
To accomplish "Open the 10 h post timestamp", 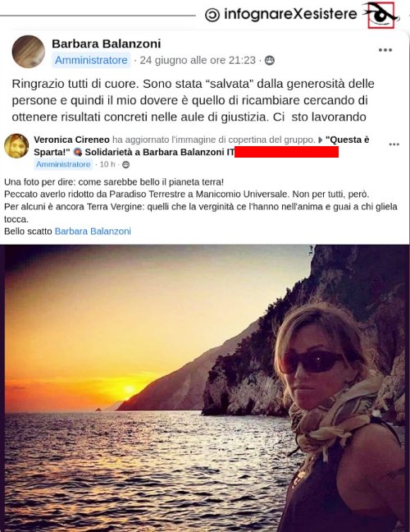I will coord(107,164).
